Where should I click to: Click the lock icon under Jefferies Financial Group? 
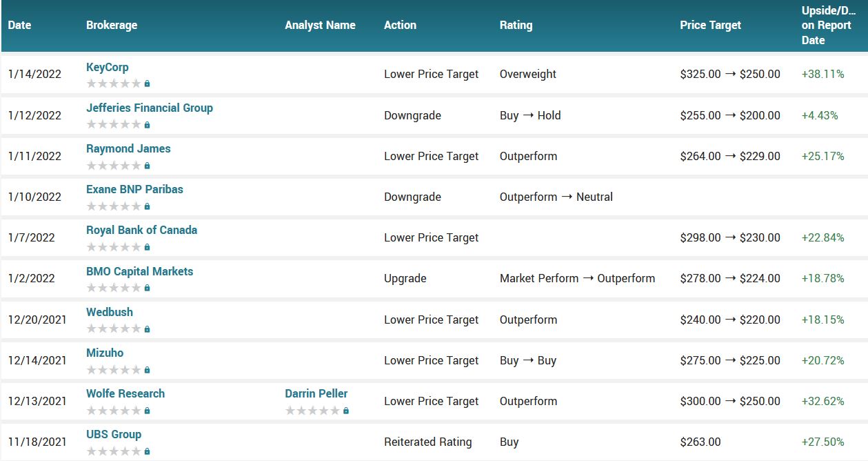(x=147, y=125)
